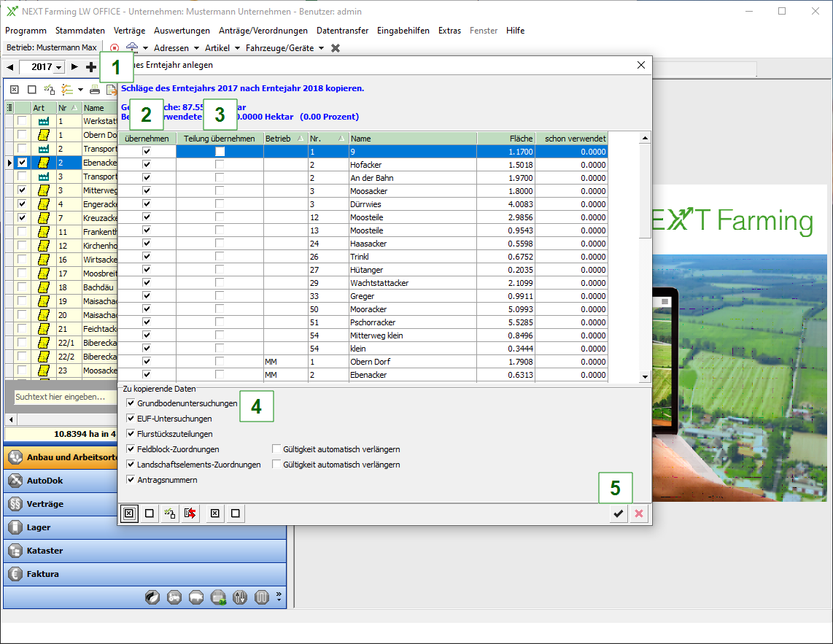Click the green checkmark confirm button
Image resolution: width=833 pixels, height=644 pixels.
[x=619, y=513]
